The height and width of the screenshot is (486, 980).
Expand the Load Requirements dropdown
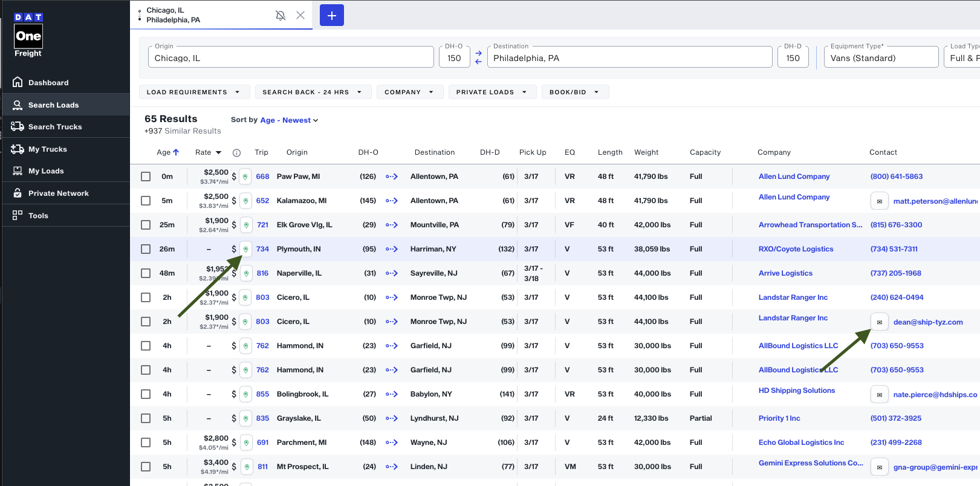coord(193,92)
